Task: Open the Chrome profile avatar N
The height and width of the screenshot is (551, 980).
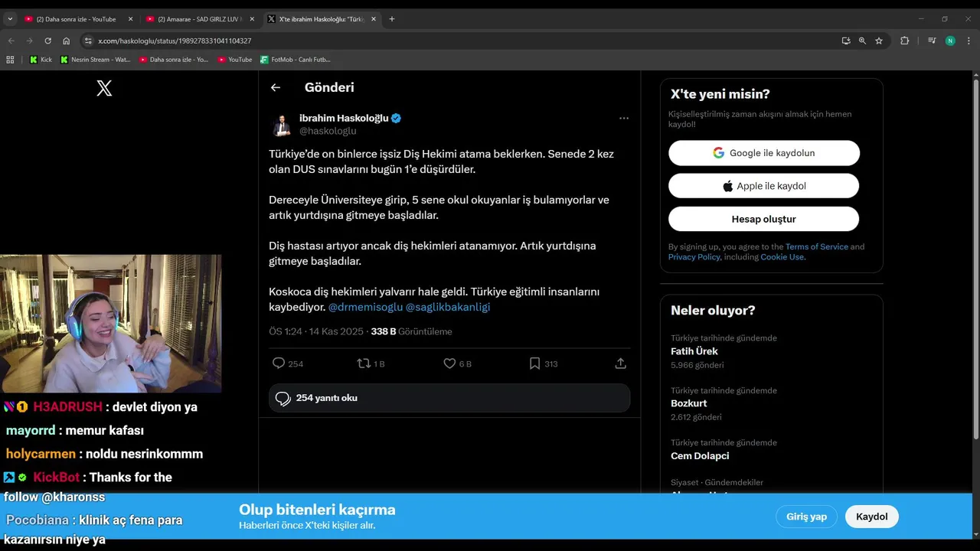Action: coord(950,41)
